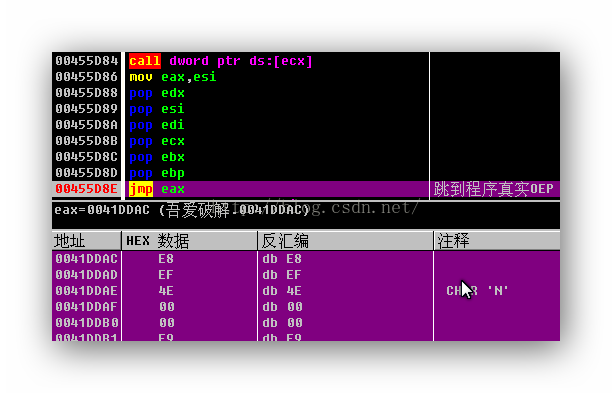Select dump address 0041DDB0

point(86,323)
